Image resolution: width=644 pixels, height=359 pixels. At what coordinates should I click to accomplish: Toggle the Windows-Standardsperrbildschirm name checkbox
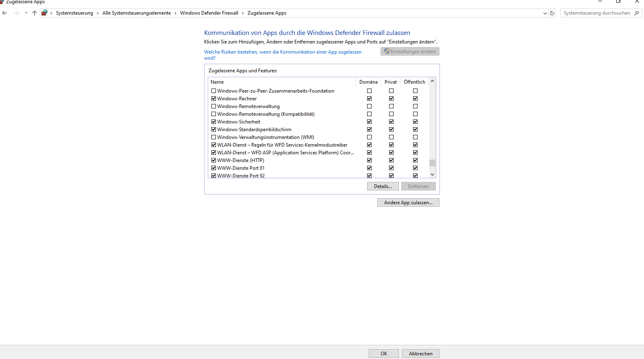coord(213,130)
